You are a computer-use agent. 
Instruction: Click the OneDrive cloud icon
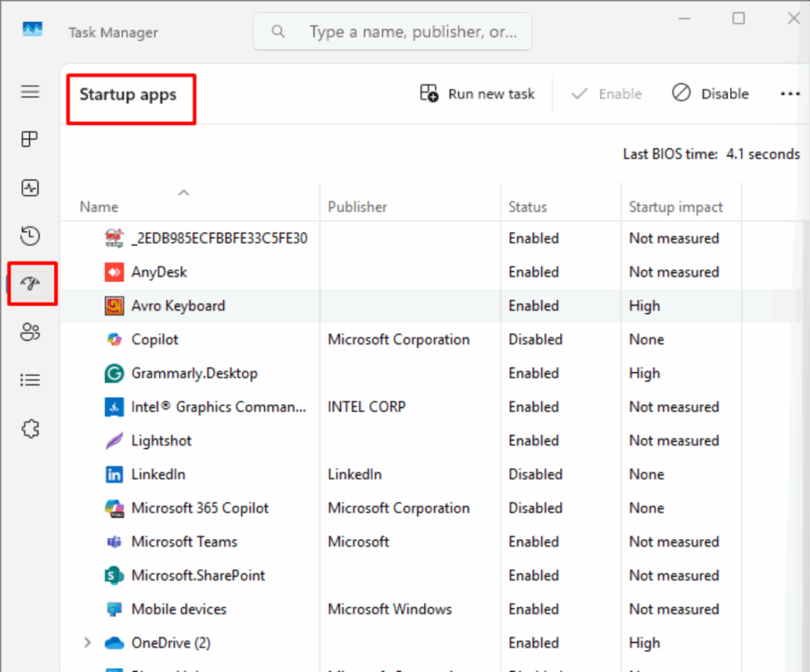[x=114, y=643]
